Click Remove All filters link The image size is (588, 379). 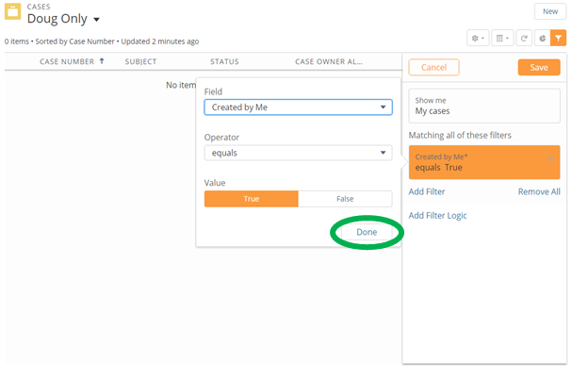[x=539, y=191]
